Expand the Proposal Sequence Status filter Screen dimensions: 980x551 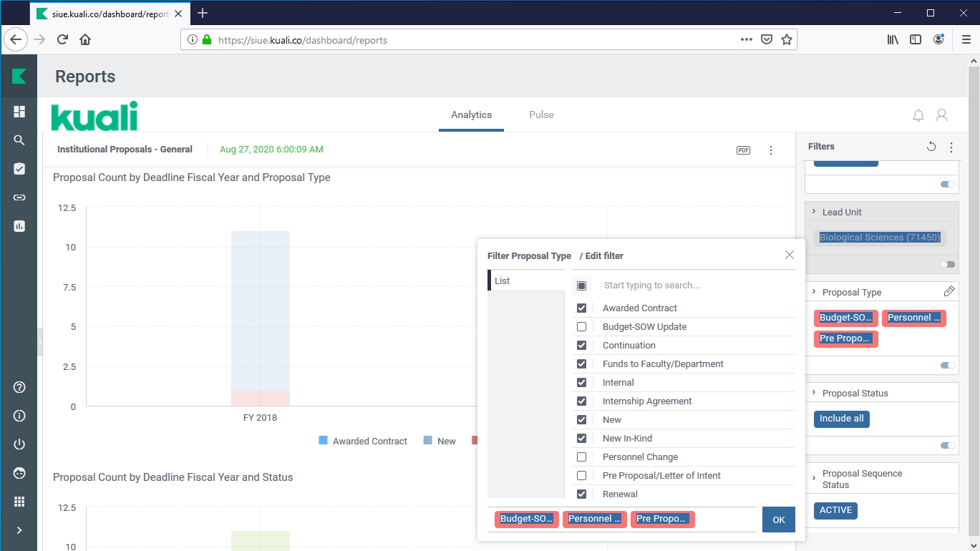[x=814, y=478]
